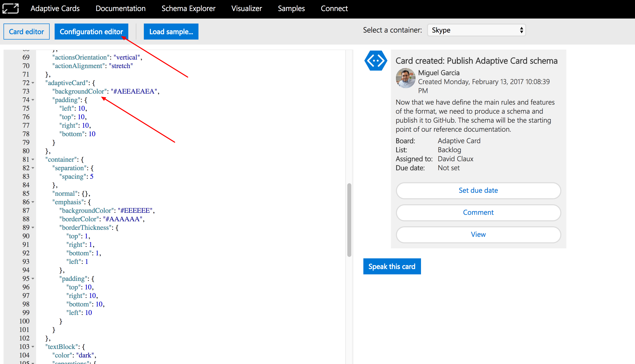This screenshot has height=364, width=635.
Task: Collapse the adaptiveCard section at line 72
Action: click(x=32, y=83)
